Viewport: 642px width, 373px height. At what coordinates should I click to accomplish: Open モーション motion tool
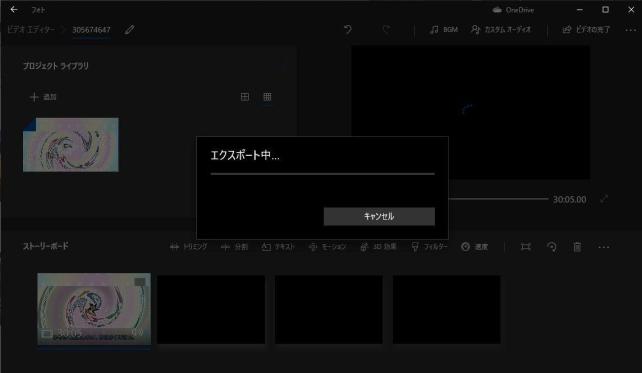[x=327, y=246]
